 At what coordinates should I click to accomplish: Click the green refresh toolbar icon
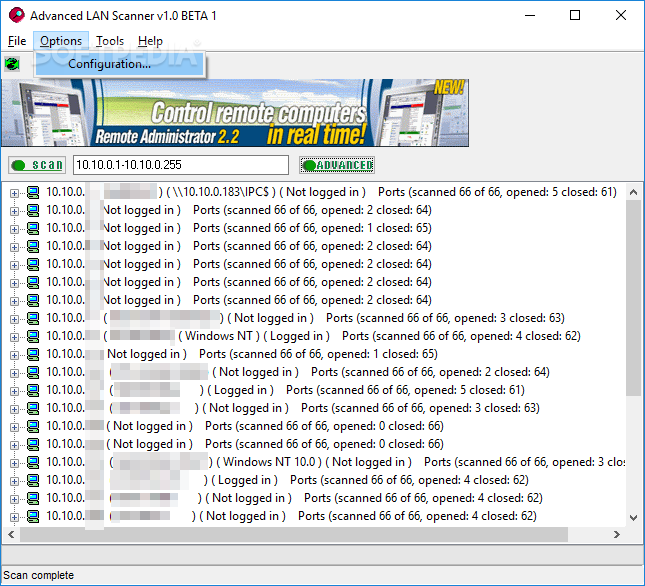(x=12, y=64)
